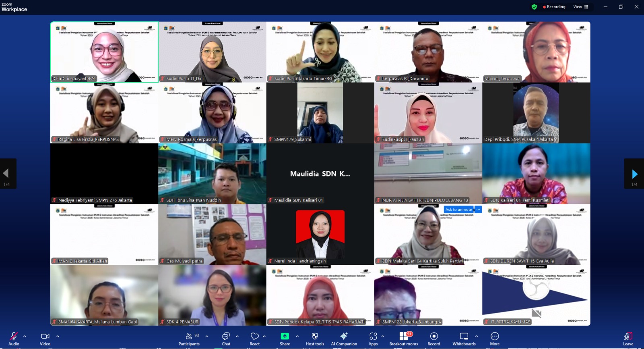Screen dimensions: 644x349
Task: Select SMPN179_Sukarmi video tile
Action: pyautogui.click(x=320, y=113)
